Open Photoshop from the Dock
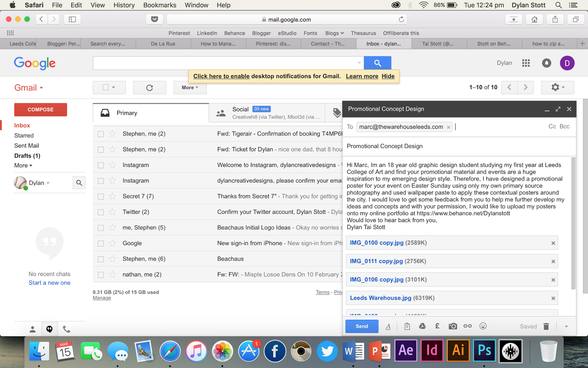The height and width of the screenshot is (368, 588). [484, 351]
